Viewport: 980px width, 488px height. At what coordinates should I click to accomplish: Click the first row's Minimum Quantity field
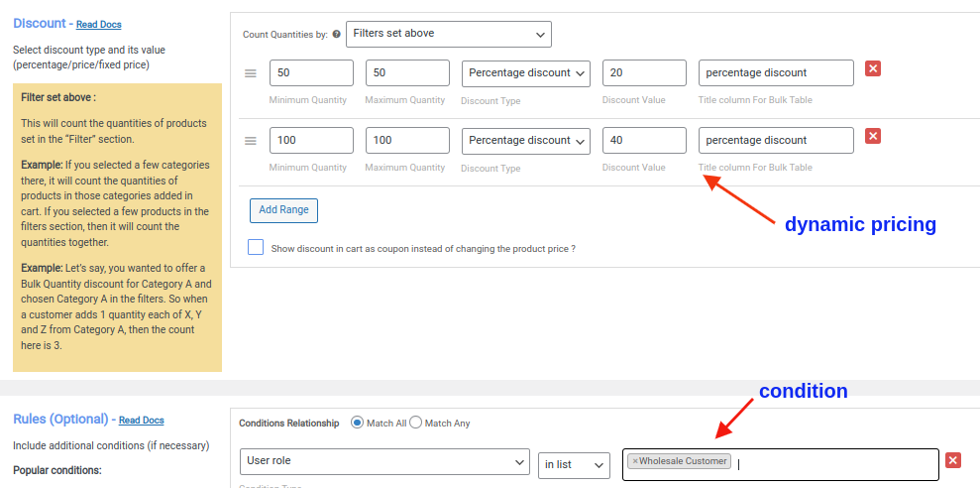coord(311,72)
